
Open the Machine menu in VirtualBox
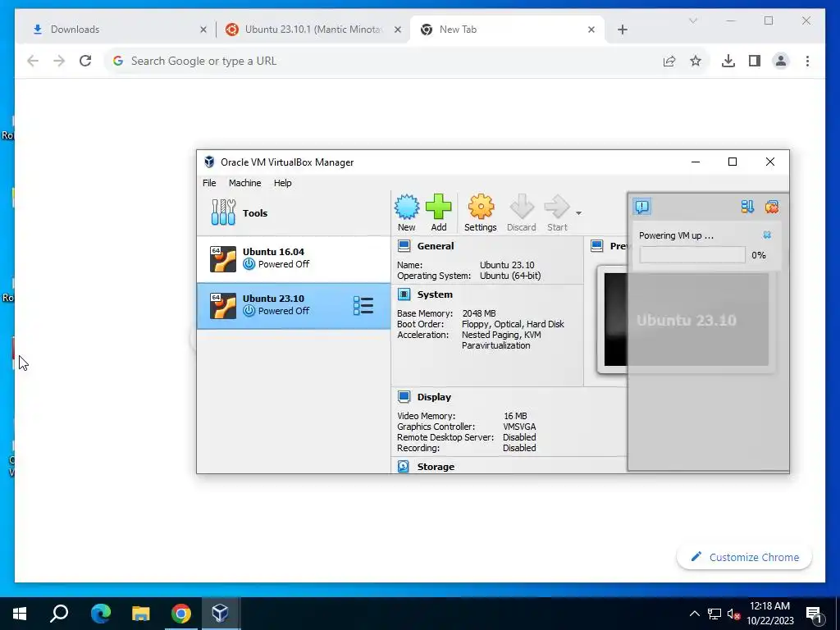coord(244,183)
